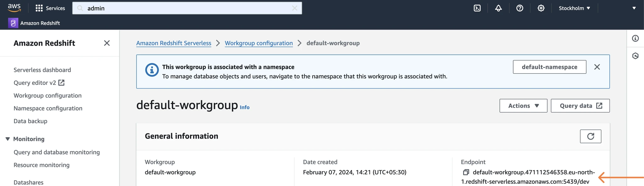Click the external link icon beside Query editor v2
The width and height of the screenshot is (644, 186).
point(61,82)
